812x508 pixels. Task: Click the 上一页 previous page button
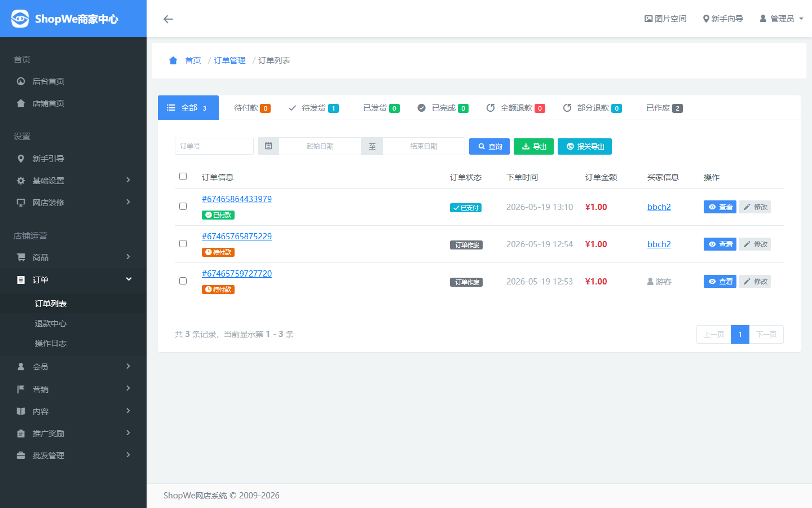point(714,335)
